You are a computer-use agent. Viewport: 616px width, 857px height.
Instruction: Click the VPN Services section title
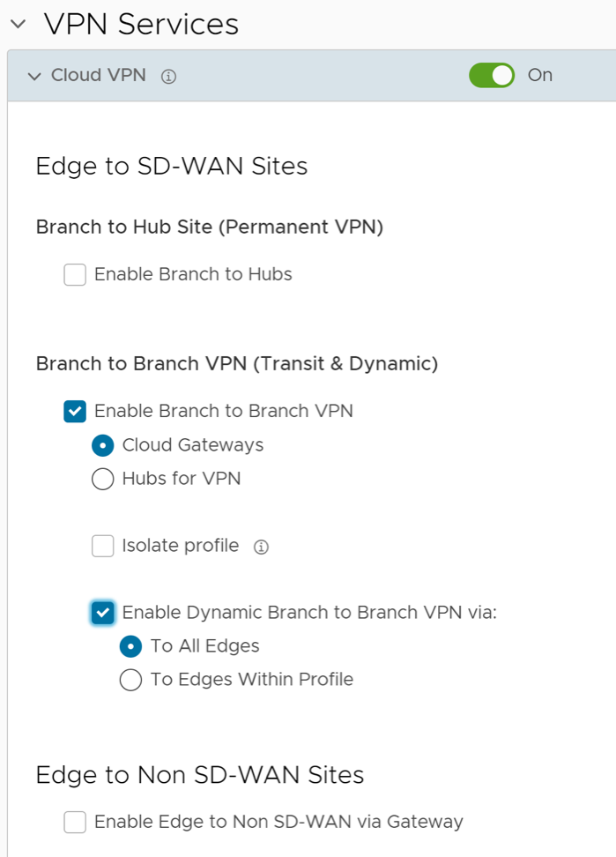(141, 25)
